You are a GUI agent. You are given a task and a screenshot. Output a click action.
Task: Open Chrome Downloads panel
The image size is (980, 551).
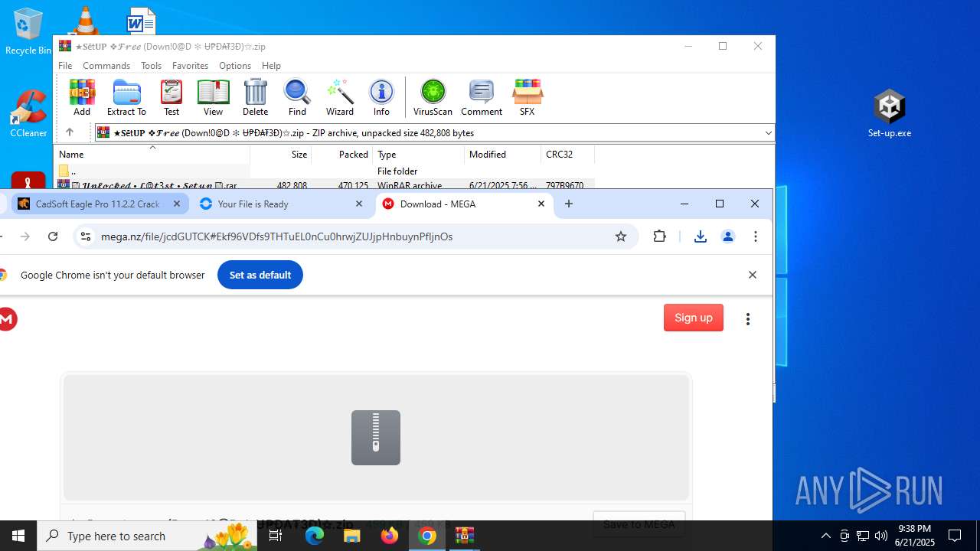point(700,236)
